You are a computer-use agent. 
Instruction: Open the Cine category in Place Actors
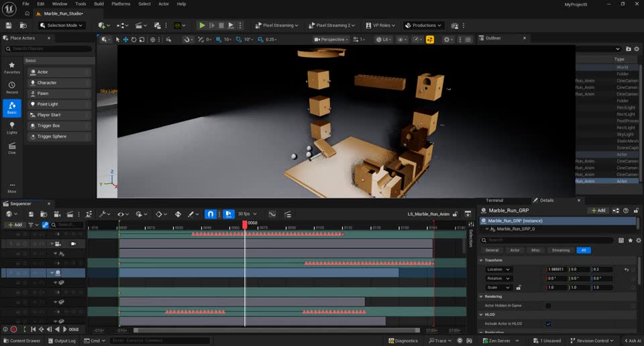click(12, 148)
